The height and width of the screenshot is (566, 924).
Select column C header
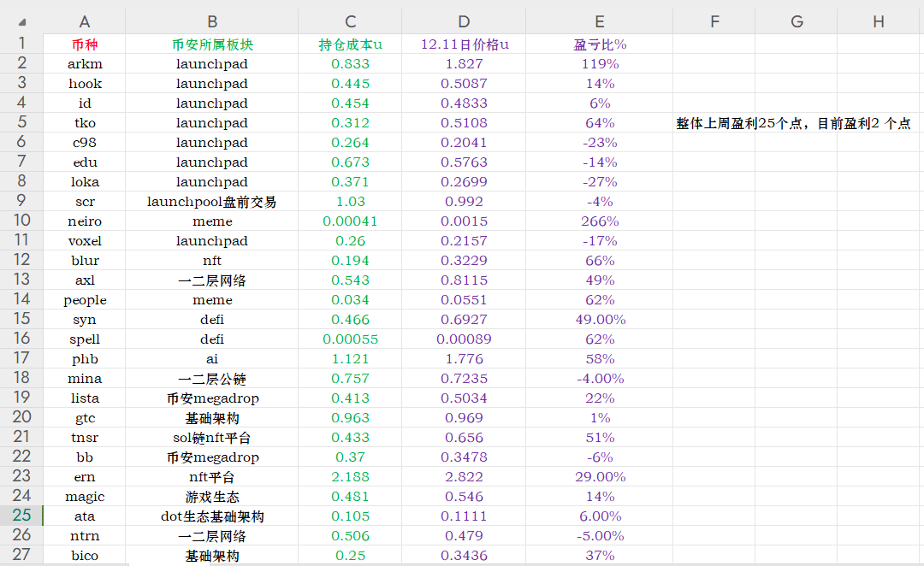(x=350, y=21)
